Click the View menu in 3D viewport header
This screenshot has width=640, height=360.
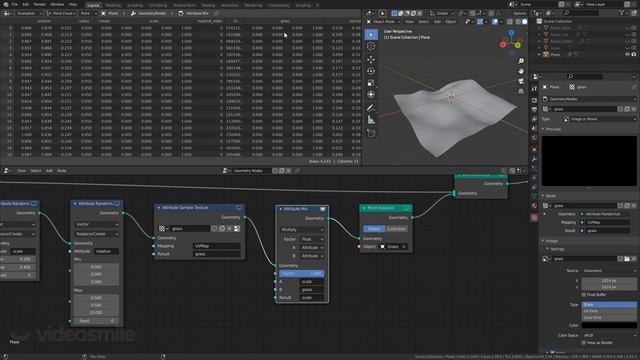point(409,21)
